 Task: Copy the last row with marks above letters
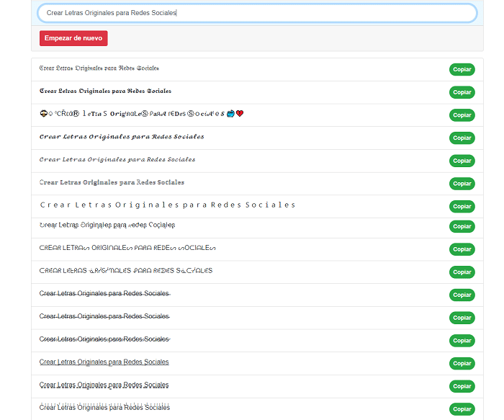pos(462,408)
